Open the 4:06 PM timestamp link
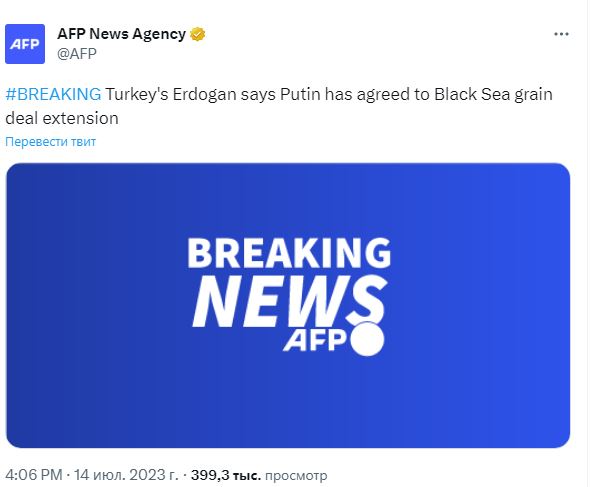 (33, 475)
